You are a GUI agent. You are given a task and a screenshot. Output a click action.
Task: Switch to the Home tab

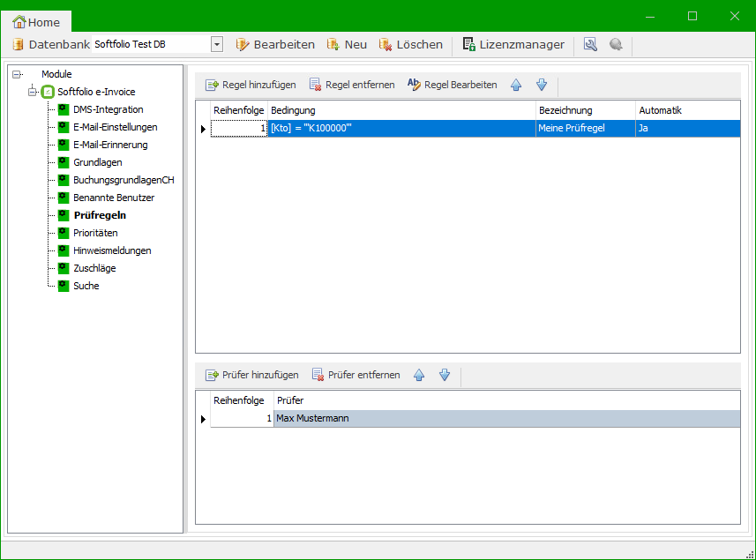(37, 22)
